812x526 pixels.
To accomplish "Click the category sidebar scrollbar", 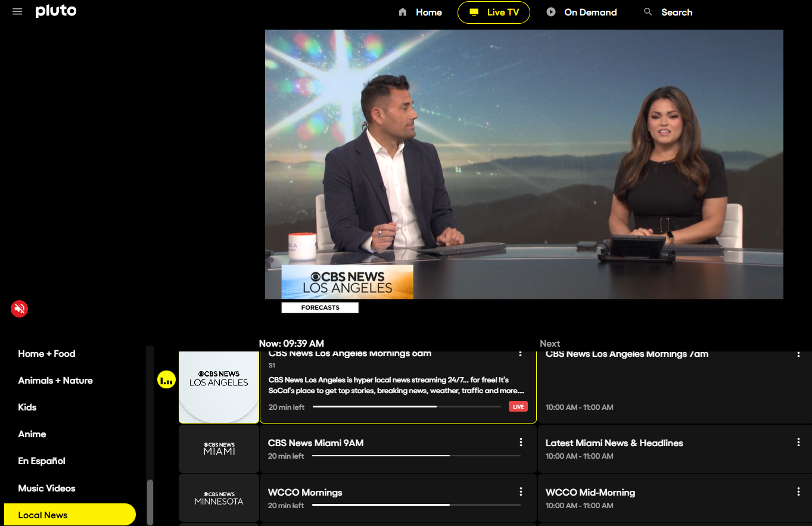I will point(150,502).
